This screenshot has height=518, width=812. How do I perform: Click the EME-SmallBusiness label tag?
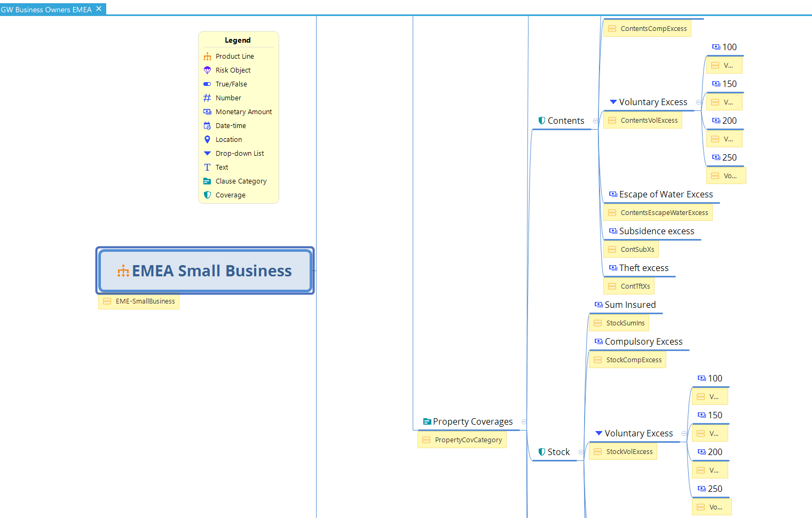pos(145,301)
